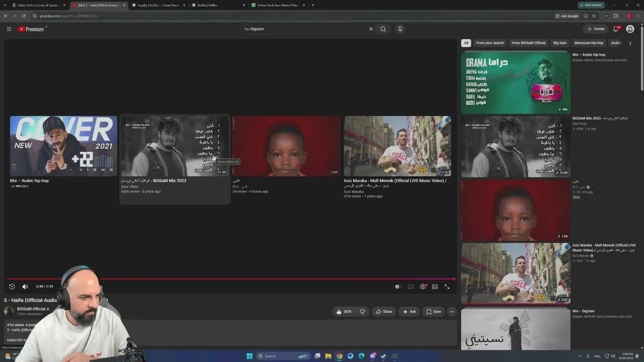Switch to Stake Online Casino tab
This screenshot has height=362, width=644.
click(x=39, y=5)
